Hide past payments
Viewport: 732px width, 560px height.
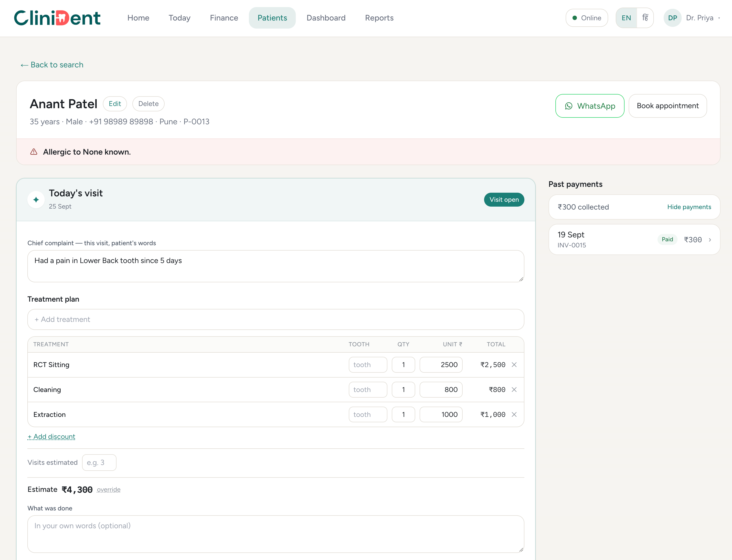(x=689, y=207)
